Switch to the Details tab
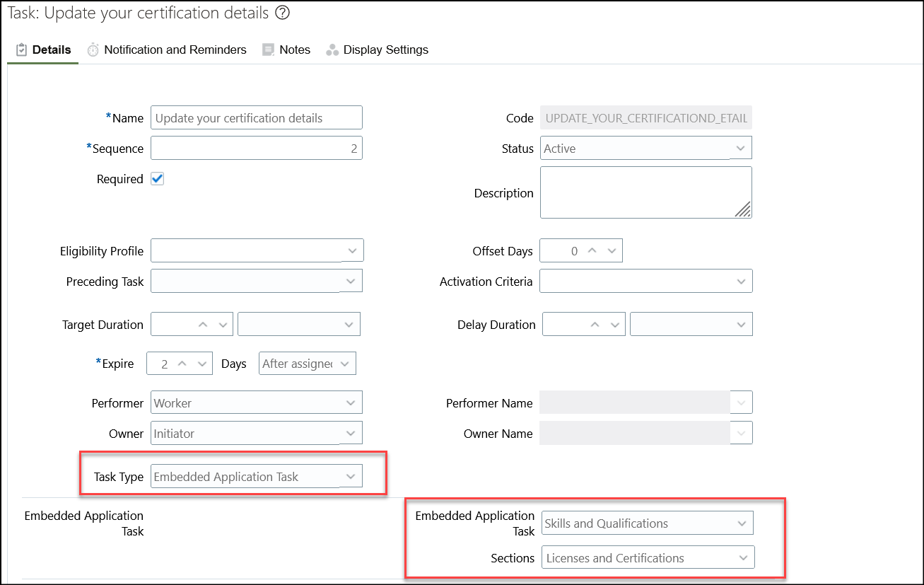 pos(42,50)
